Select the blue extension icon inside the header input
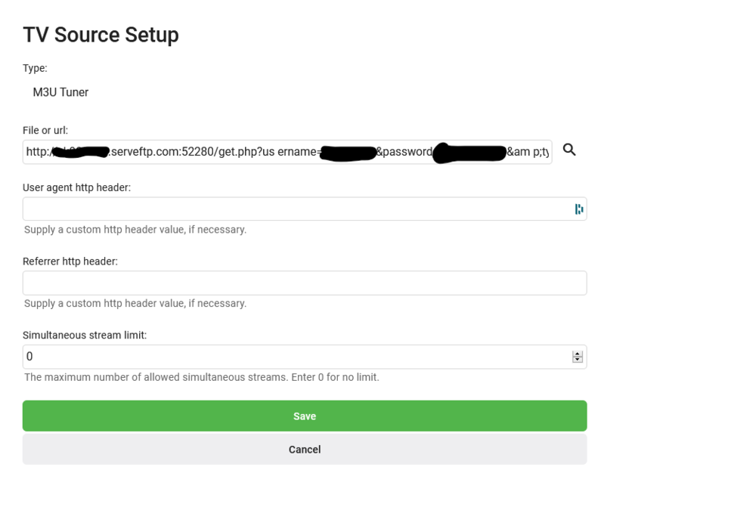Image resolution: width=756 pixels, height=532 pixels. pyautogui.click(x=578, y=208)
